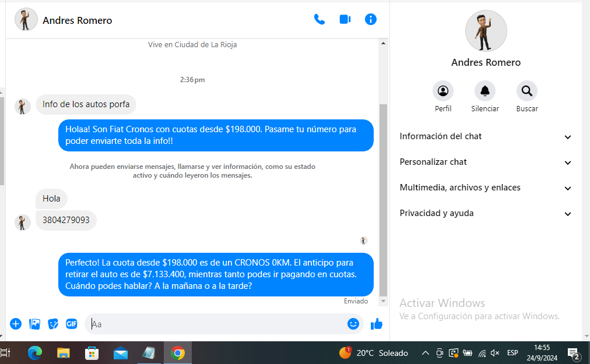Send a thumbs-up like
590x364 pixels.
pos(376,324)
